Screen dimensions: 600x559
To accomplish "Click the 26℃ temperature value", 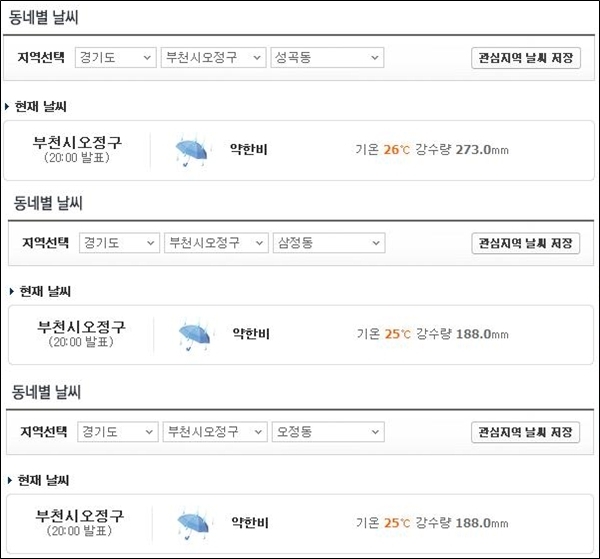I will (396, 150).
